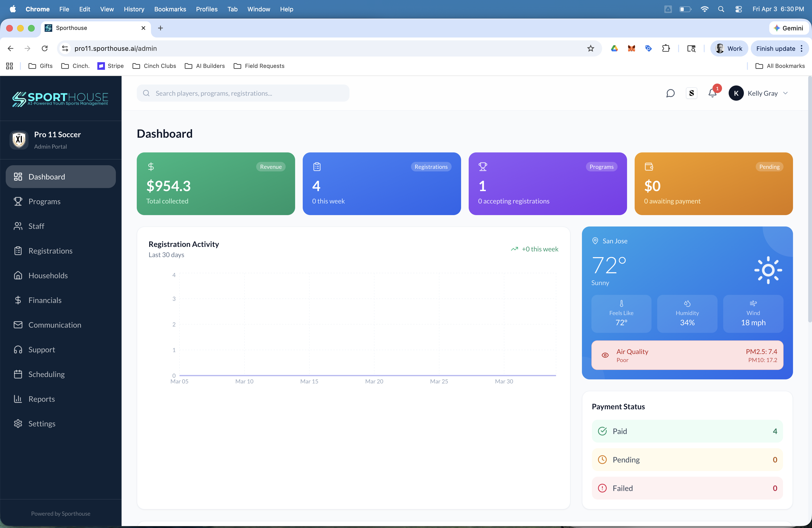The height and width of the screenshot is (528, 812).
Task: Open the Chrome extensions puzzle menu
Action: pos(666,48)
